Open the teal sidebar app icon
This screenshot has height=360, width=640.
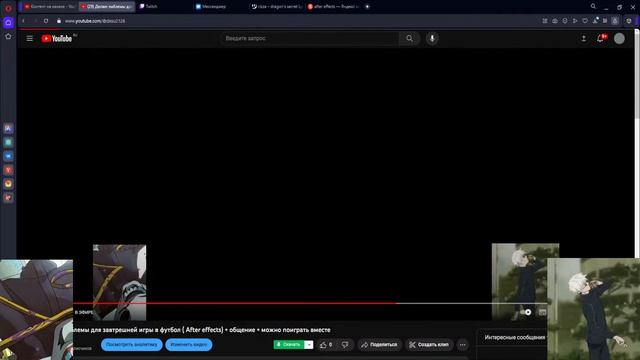(8, 142)
